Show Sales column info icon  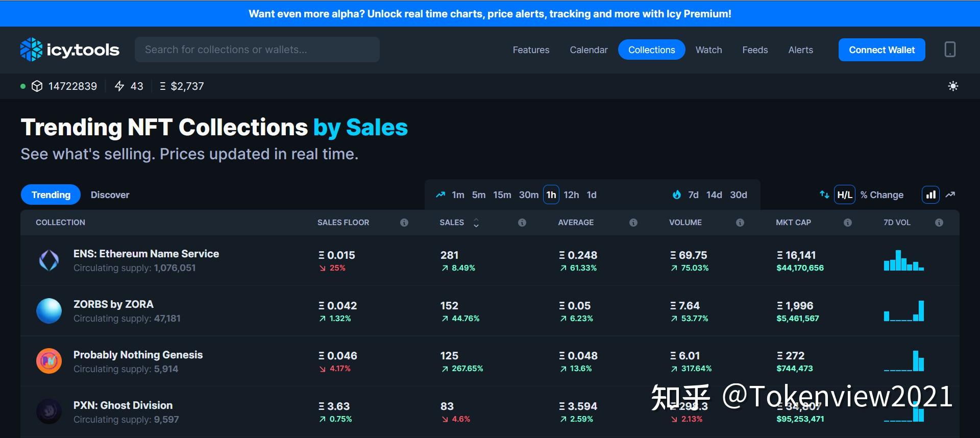pyautogui.click(x=522, y=223)
